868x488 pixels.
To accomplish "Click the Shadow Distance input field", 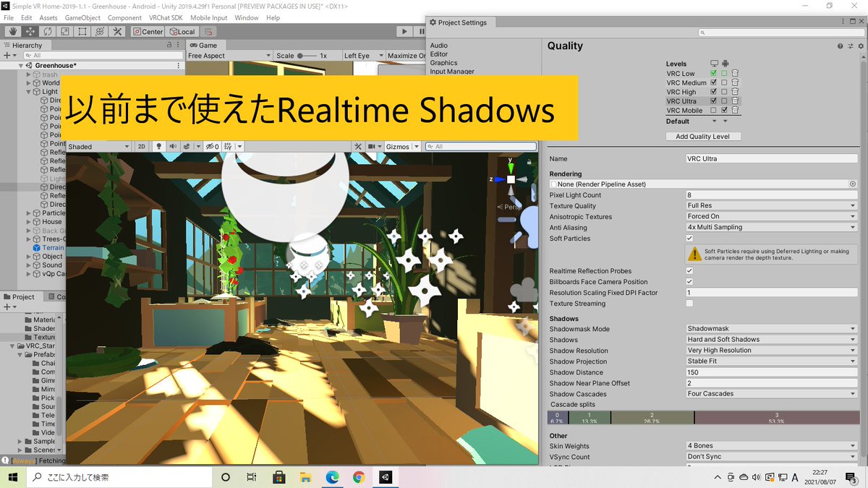I will (771, 372).
